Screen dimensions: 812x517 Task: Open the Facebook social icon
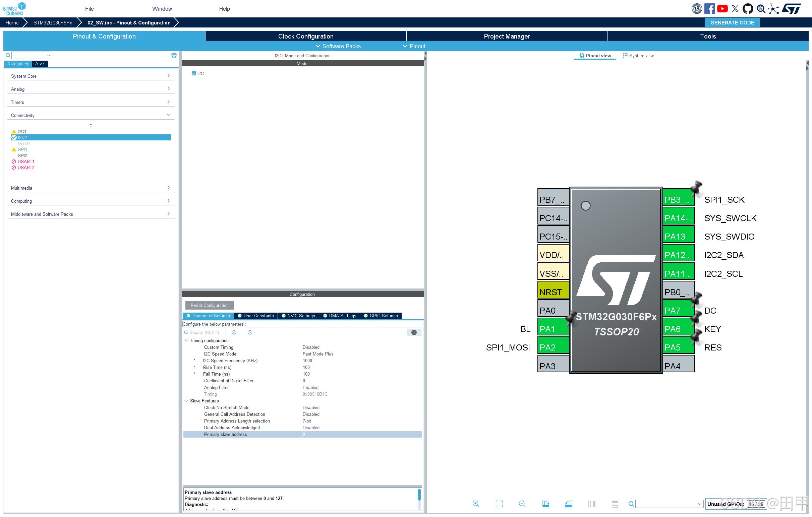point(709,9)
